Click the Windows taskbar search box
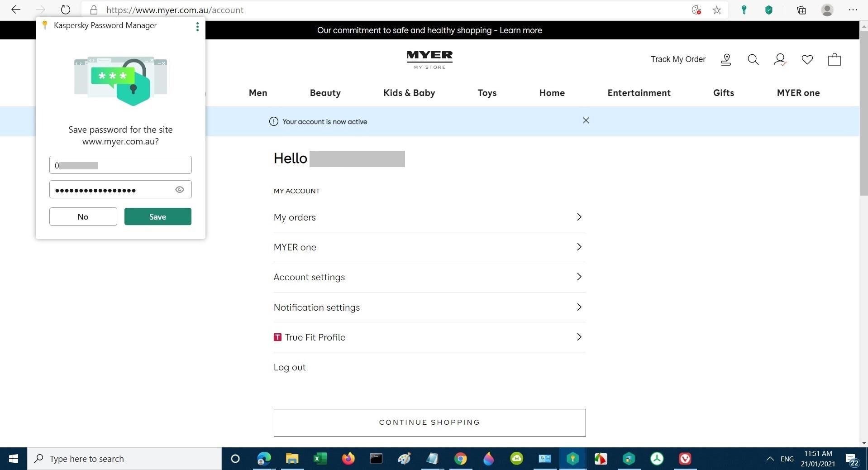 [x=124, y=459]
